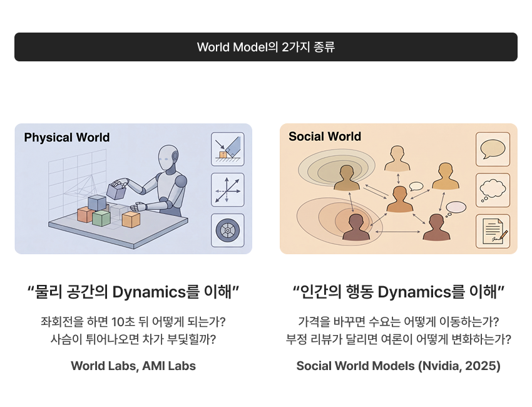Click the speech bubble icon
This screenshot has width=532, height=407.
tap(493, 150)
